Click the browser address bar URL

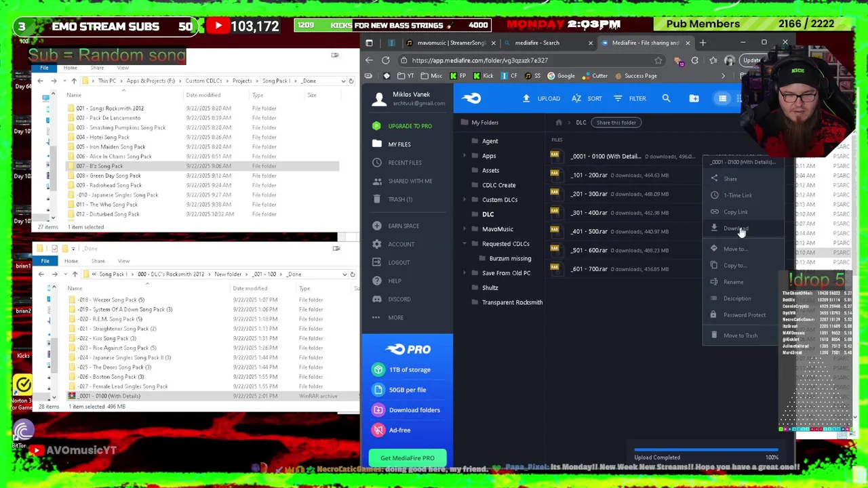(479, 60)
